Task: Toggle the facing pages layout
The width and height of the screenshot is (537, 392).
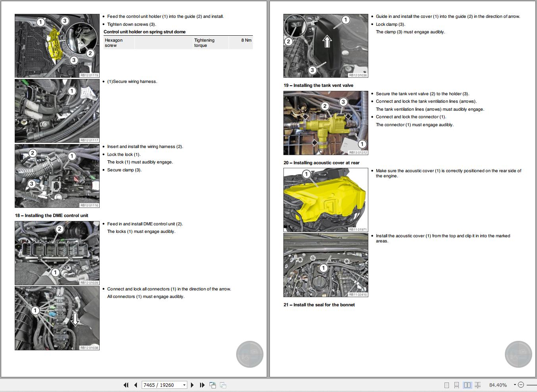Action: point(467,384)
